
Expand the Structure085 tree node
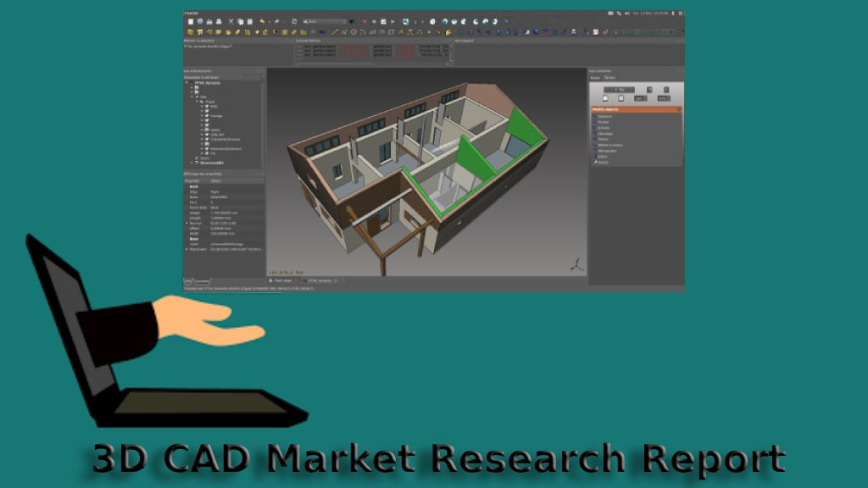click(x=192, y=163)
